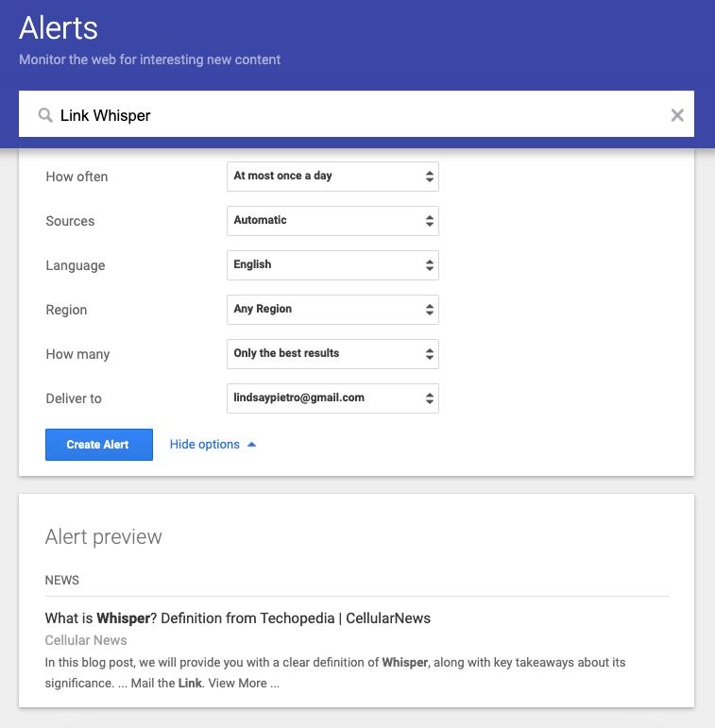
Task: Open the Any Region dropdown
Action: (x=332, y=310)
